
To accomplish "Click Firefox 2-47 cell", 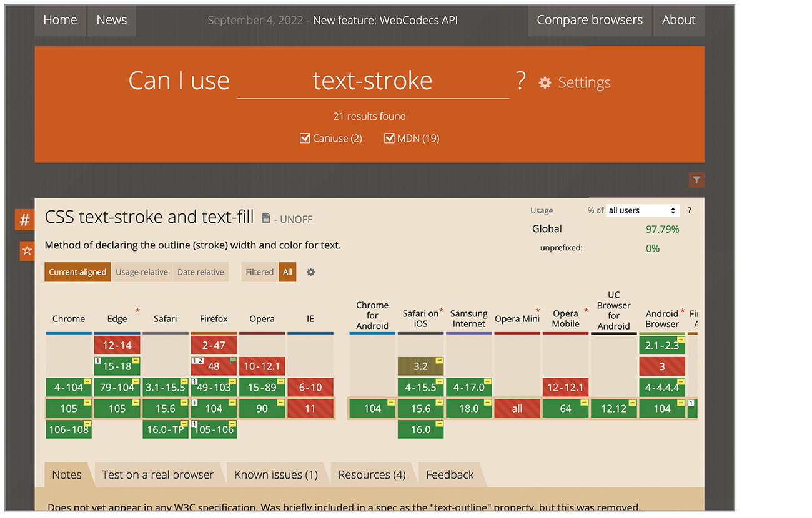I will tap(214, 345).
